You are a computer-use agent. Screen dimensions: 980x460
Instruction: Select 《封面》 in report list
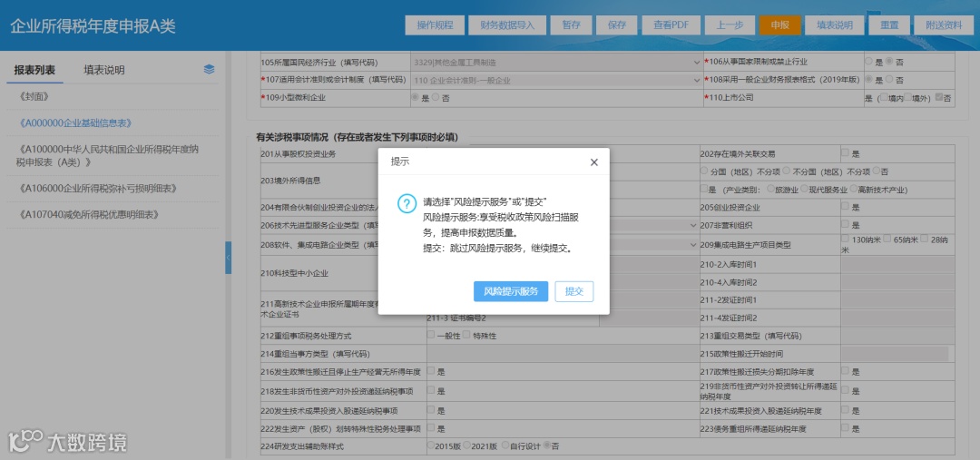click(34, 97)
